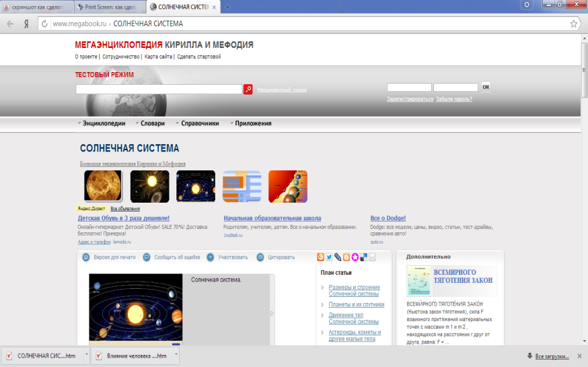Click the Участвовать arrow icon
The image size is (588, 367).
click(x=211, y=257)
